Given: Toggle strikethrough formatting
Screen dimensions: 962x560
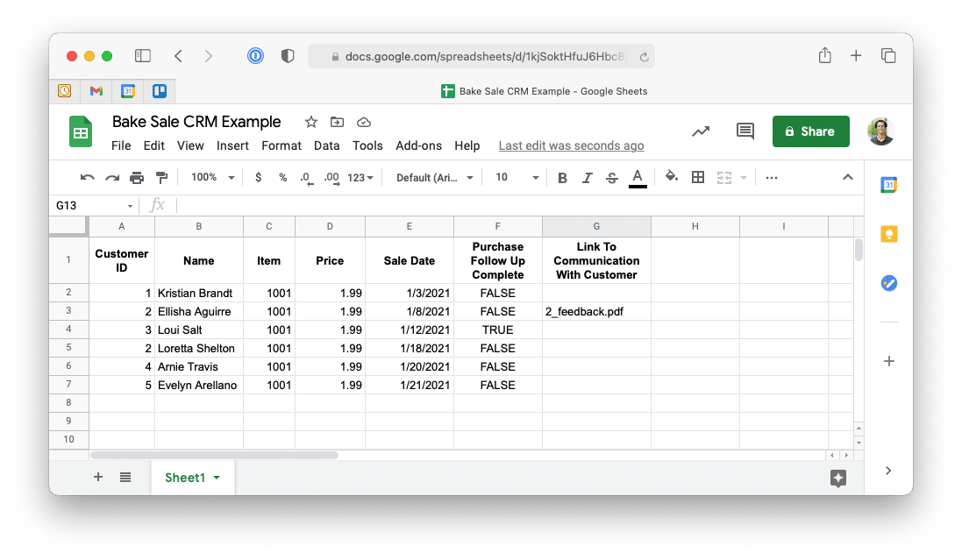Looking at the screenshot, I should click(x=611, y=177).
